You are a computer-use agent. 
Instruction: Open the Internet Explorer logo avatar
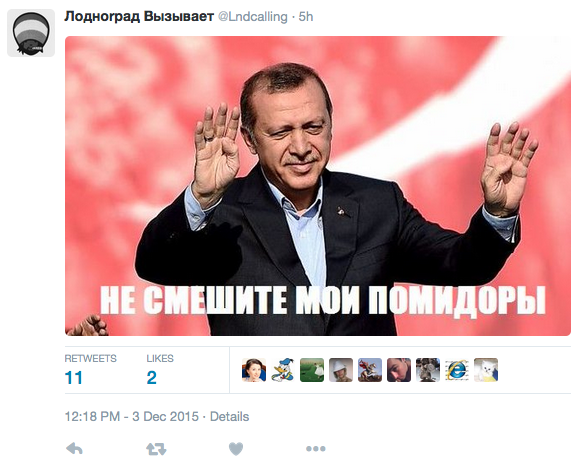[x=457, y=370]
